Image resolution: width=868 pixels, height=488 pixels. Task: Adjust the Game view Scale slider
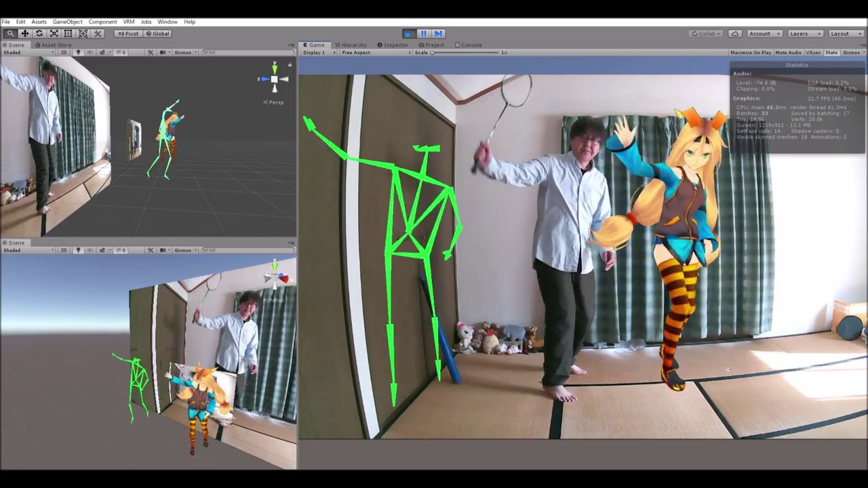pyautogui.click(x=465, y=52)
